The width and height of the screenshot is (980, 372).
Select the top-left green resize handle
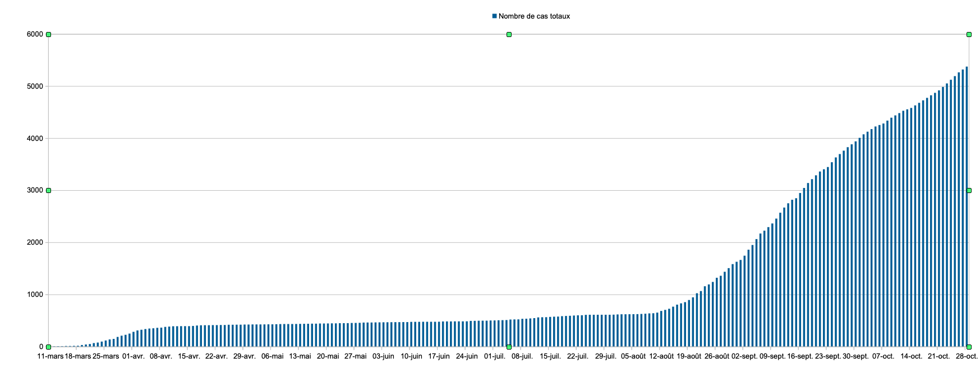tap(49, 35)
